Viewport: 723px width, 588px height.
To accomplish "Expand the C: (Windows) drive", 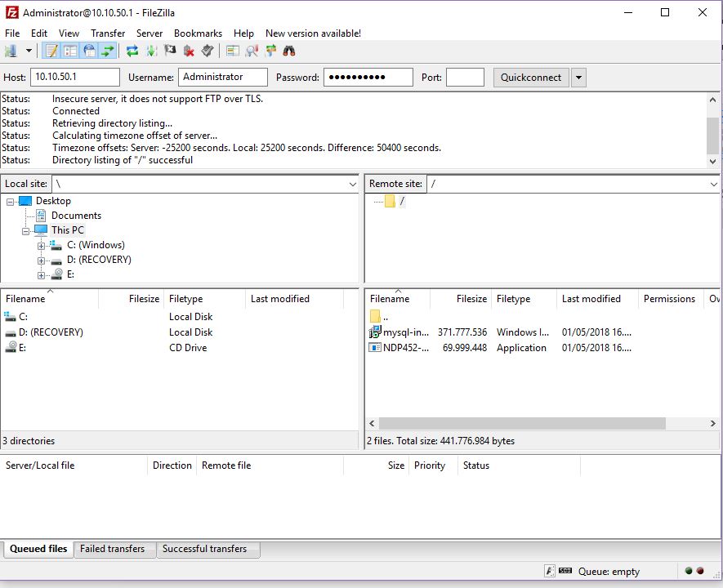I will click(41, 245).
